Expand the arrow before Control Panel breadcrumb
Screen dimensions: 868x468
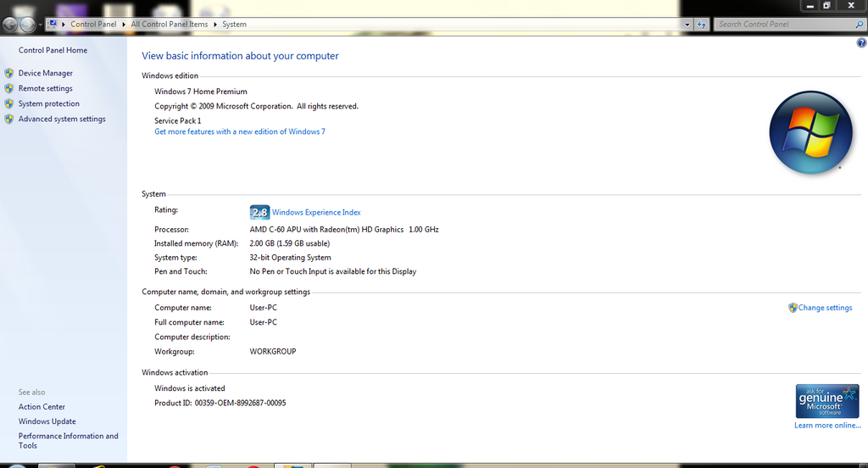coord(64,25)
